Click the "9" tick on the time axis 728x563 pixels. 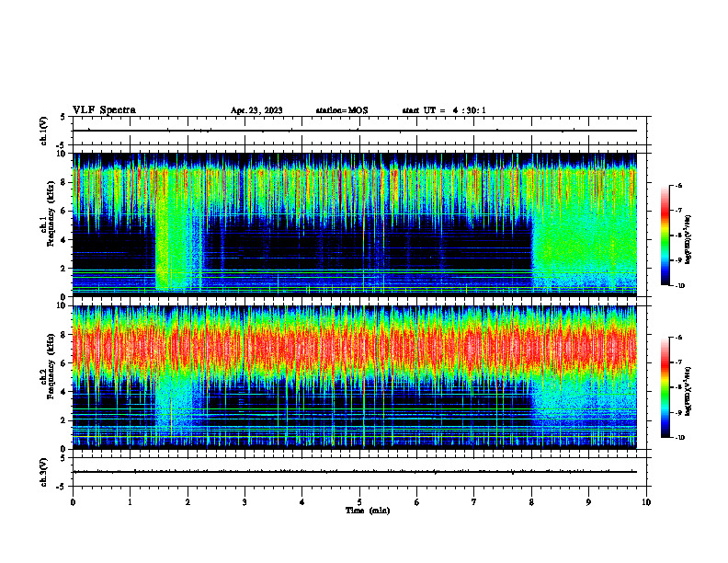coord(588,502)
